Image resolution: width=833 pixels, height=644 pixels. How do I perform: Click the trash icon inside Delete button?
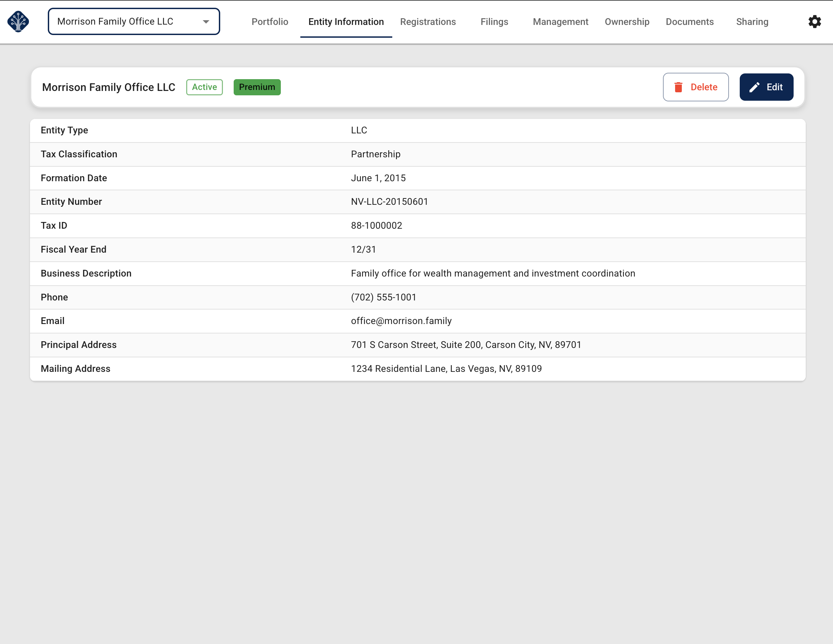click(678, 87)
